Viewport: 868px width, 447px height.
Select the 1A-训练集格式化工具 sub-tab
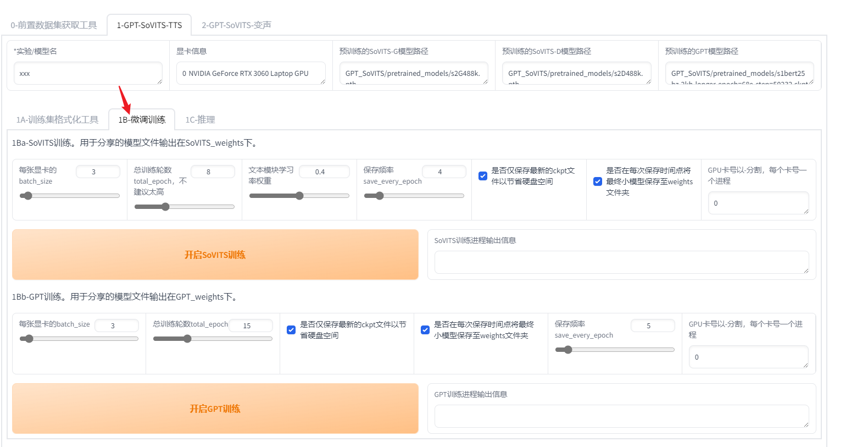(x=57, y=120)
